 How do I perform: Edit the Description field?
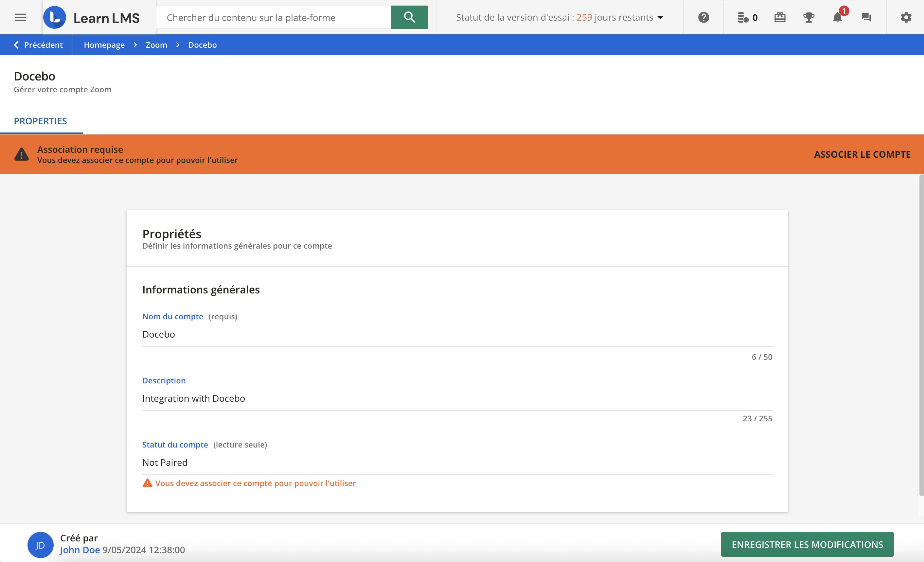457,398
